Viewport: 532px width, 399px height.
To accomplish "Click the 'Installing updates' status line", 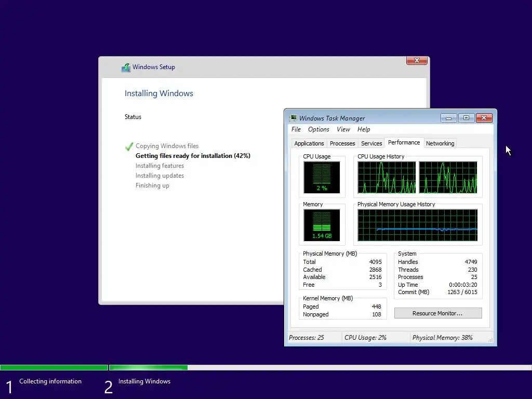I will [160, 176].
